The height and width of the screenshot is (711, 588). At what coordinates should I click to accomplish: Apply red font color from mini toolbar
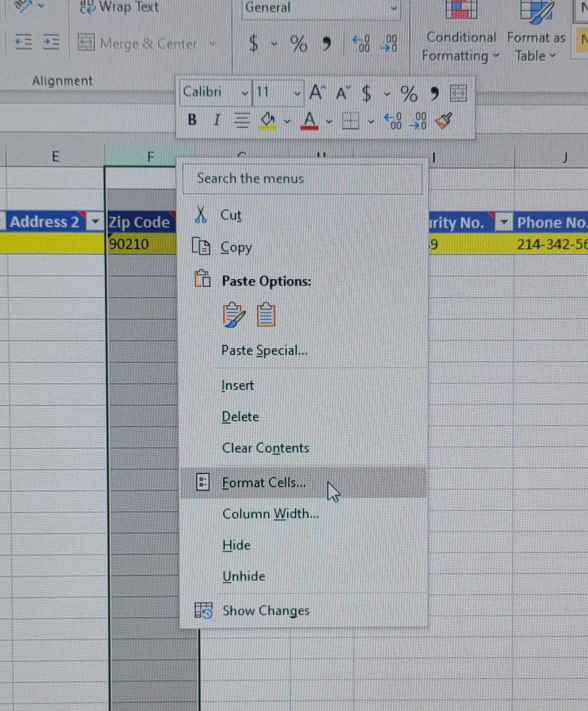pyautogui.click(x=309, y=120)
